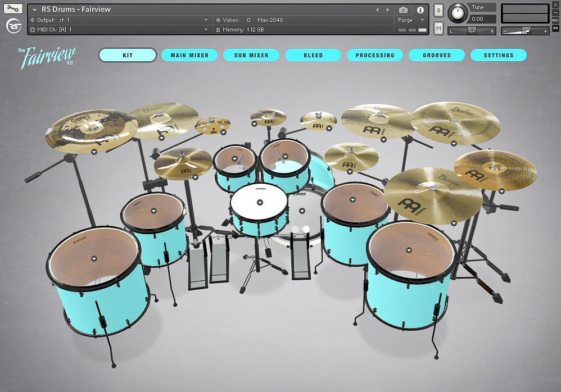Screen dimensions: 561x392
Task: Open the PROCESSING tab
Action: pyautogui.click(x=375, y=56)
